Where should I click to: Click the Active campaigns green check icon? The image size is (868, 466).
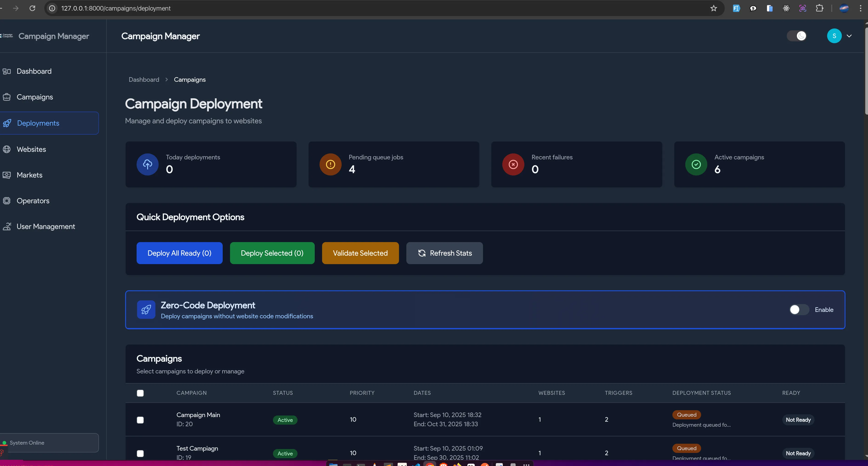click(696, 164)
